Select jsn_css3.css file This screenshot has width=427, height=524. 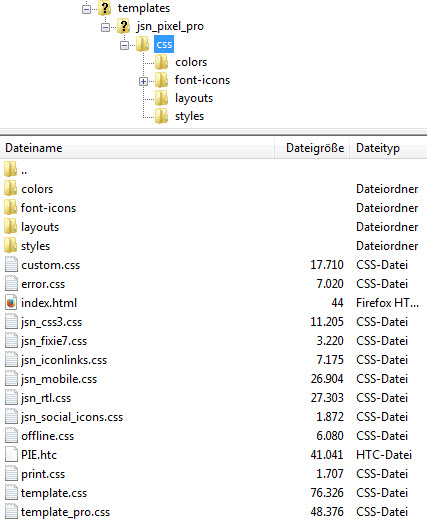(x=51, y=322)
